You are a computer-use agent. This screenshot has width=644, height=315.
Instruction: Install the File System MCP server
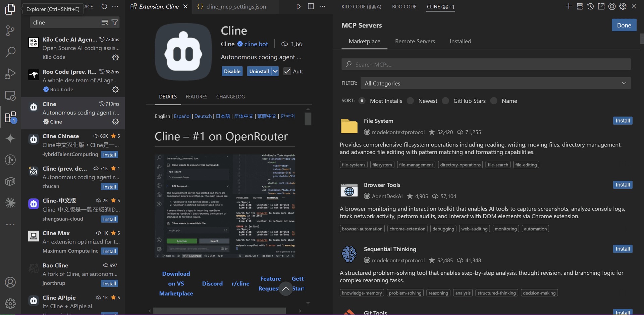(x=623, y=121)
